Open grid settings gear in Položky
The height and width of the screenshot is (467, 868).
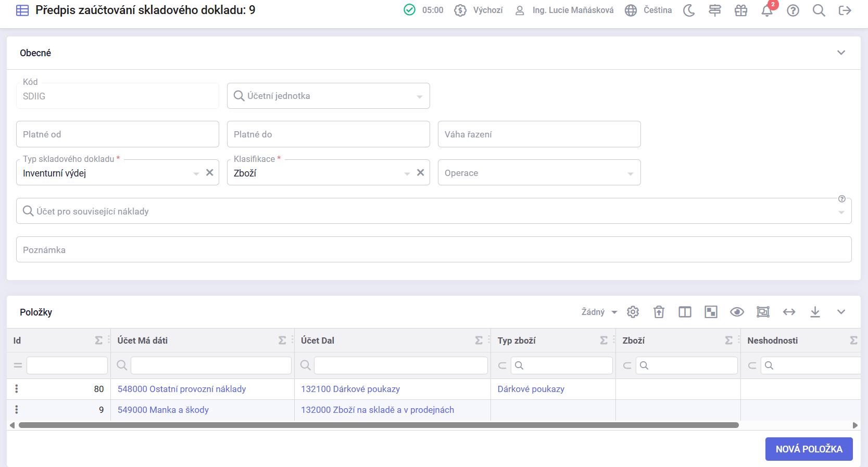[x=633, y=312]
